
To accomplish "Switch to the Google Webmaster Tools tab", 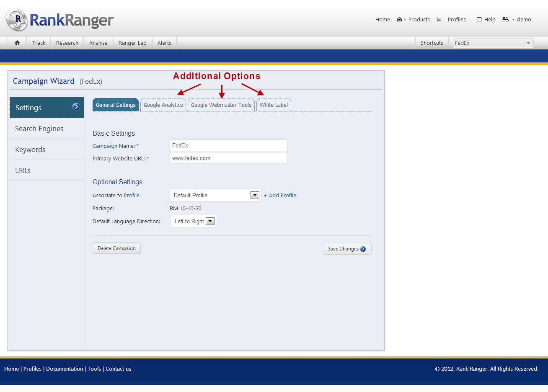I will tap(221, 105).
